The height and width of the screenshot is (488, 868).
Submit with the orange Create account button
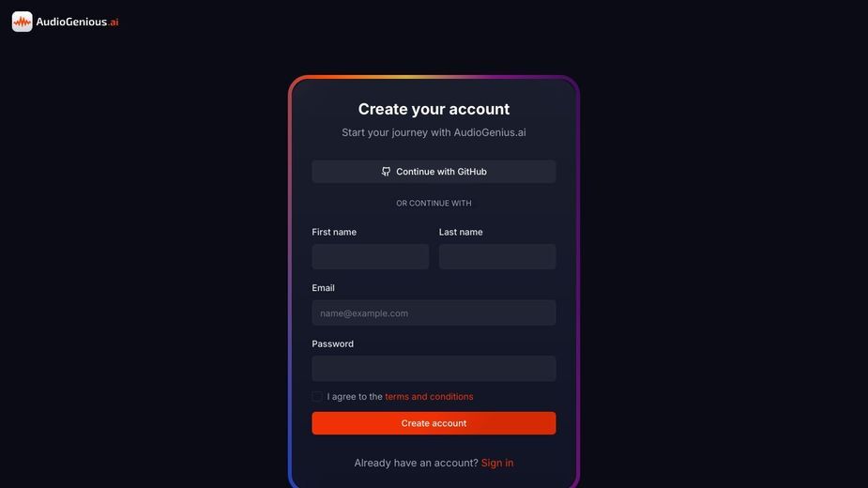tap(434, 423)
